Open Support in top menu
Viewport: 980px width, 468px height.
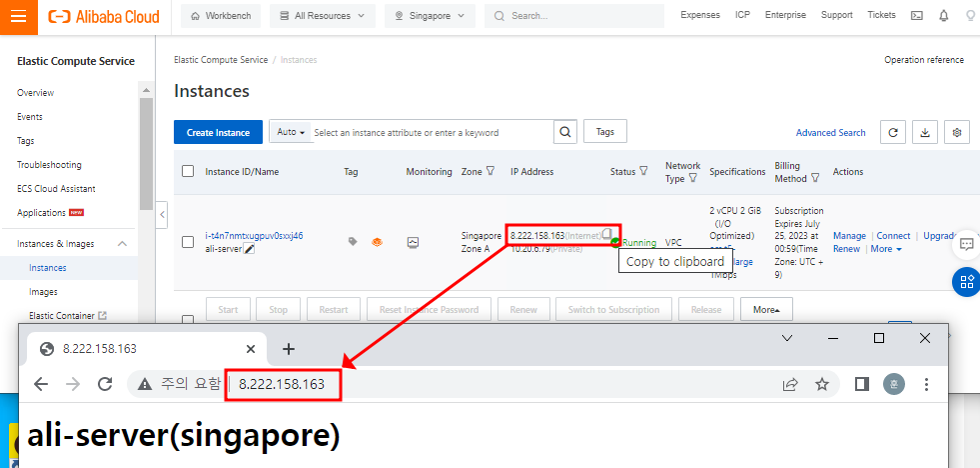tap(837, 15)
